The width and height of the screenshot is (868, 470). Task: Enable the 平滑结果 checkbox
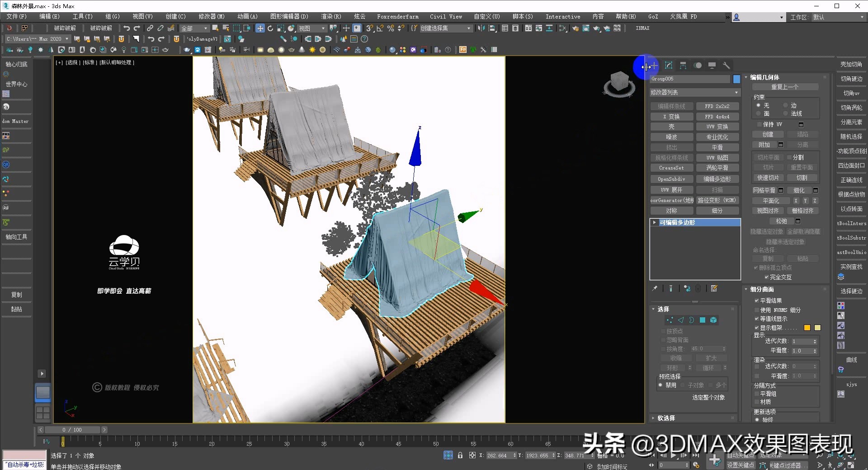pyautogui.click(x=758, y=300)
